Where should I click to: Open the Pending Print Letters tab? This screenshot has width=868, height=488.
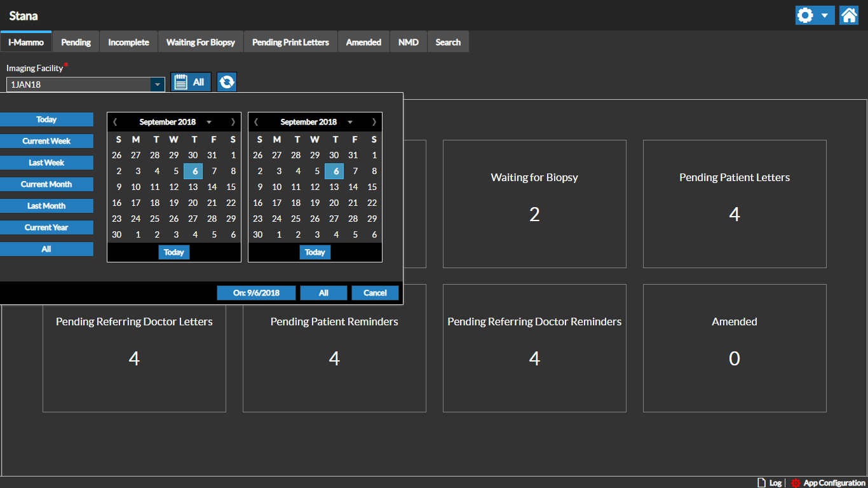tap(290, 43)
